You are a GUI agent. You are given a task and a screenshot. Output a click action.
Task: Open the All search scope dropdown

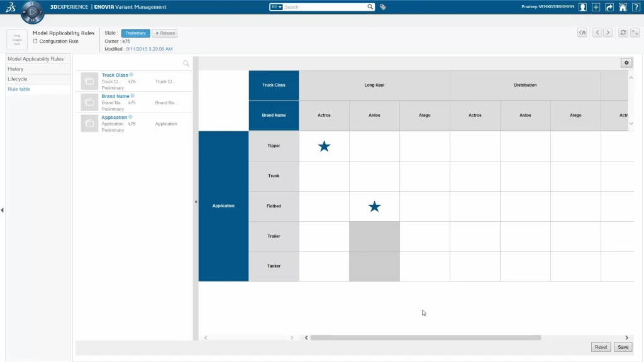(x=276, y=7)
